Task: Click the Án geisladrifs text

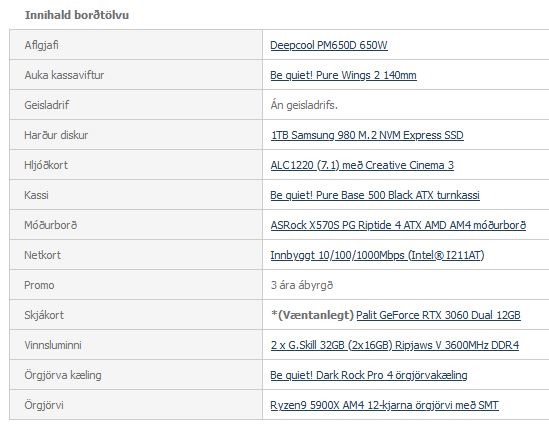Action: click(304, 105)
